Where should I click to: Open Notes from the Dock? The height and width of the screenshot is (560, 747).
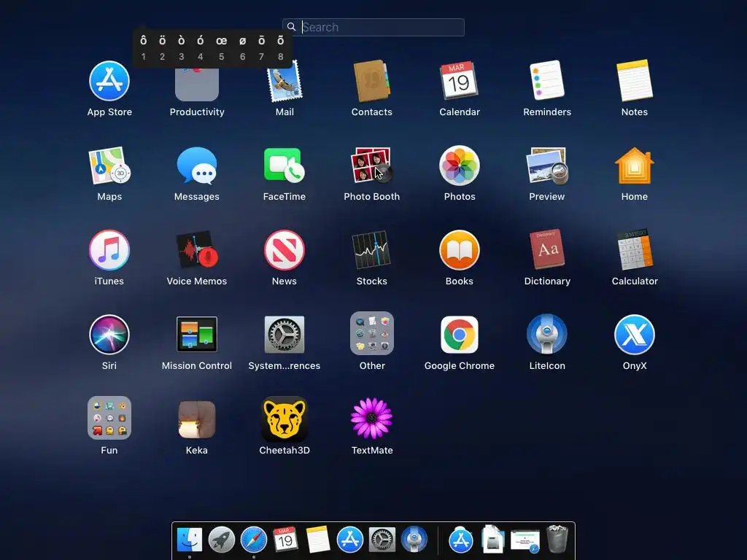pos(318,540)
